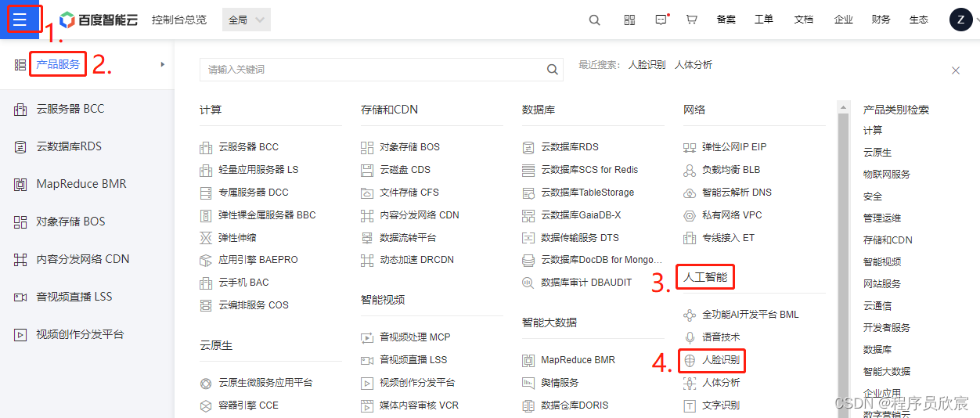
Task: Click the 负载均衡 BLB icon
Action: tap(690, 170)
